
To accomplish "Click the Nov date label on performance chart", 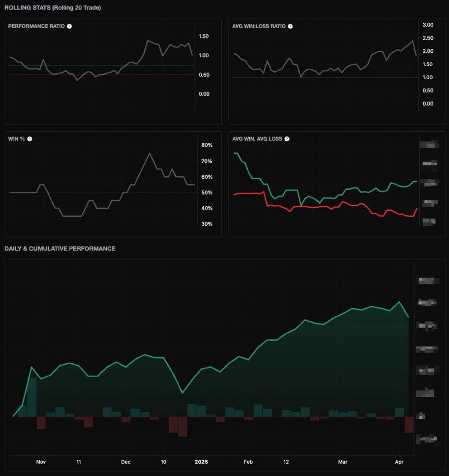I will [41, 462].
